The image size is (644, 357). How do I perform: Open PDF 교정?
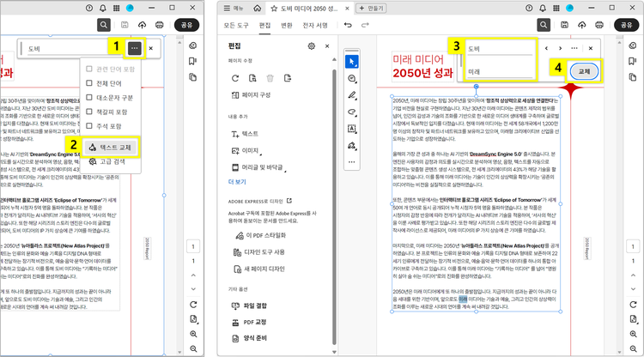248,322
